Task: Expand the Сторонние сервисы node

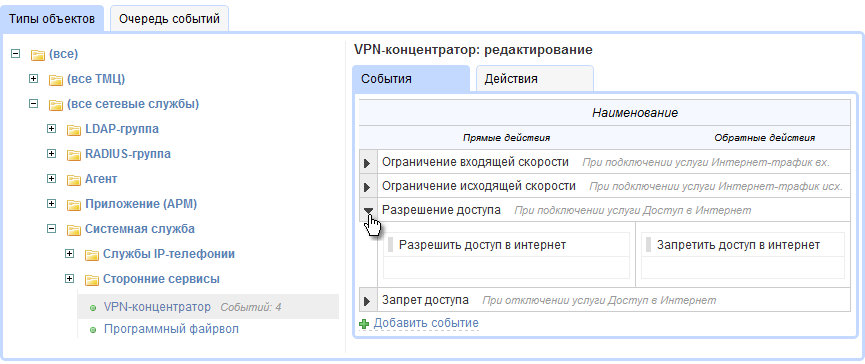Action: 70,279
